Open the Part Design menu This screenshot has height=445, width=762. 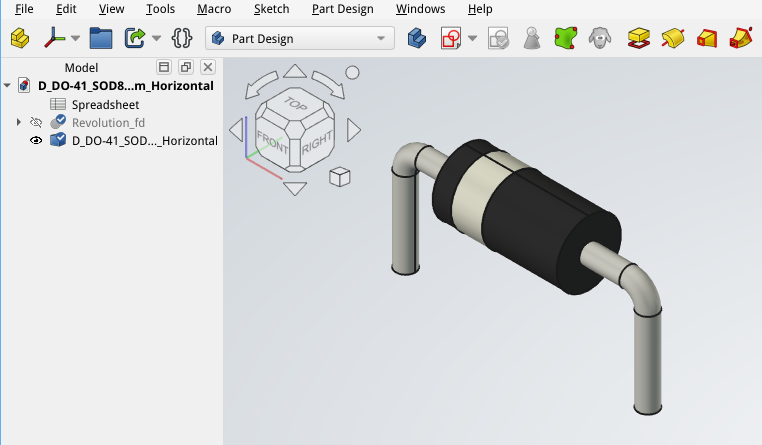click(x=343, y=9)
